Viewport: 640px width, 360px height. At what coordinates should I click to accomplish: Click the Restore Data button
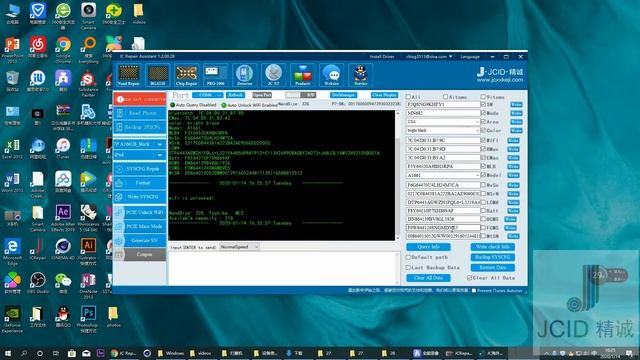493,268
